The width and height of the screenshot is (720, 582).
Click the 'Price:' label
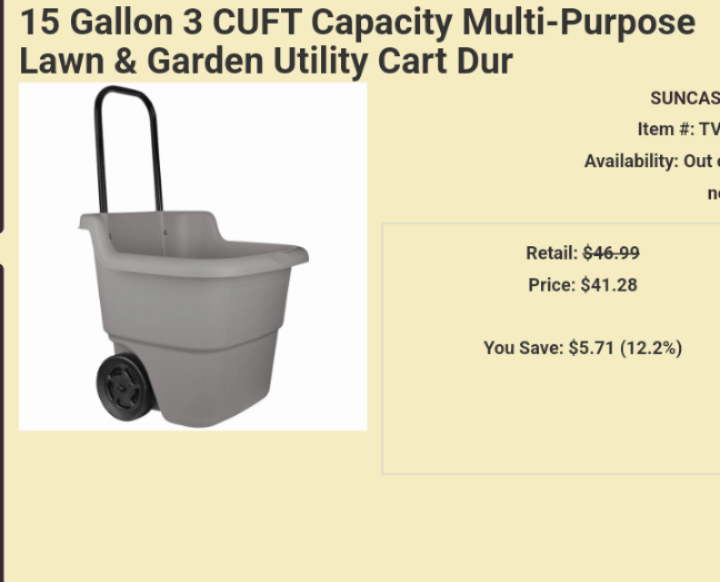[552, 285]
